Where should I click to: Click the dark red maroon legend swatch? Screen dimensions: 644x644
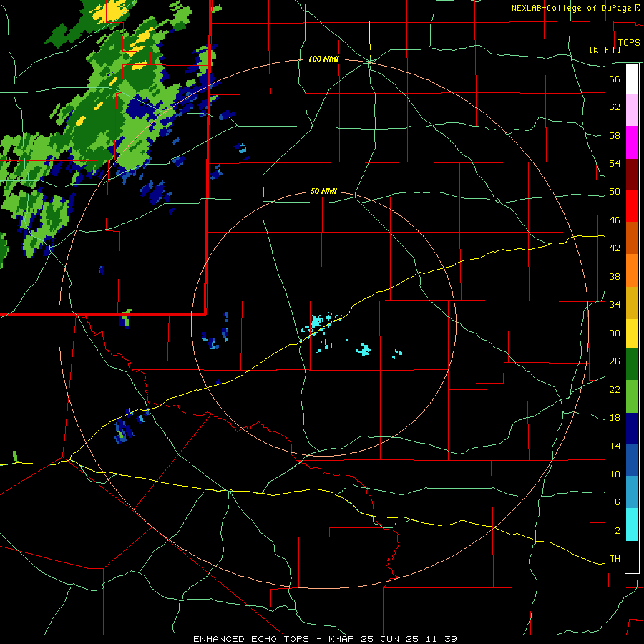[632, 175]
